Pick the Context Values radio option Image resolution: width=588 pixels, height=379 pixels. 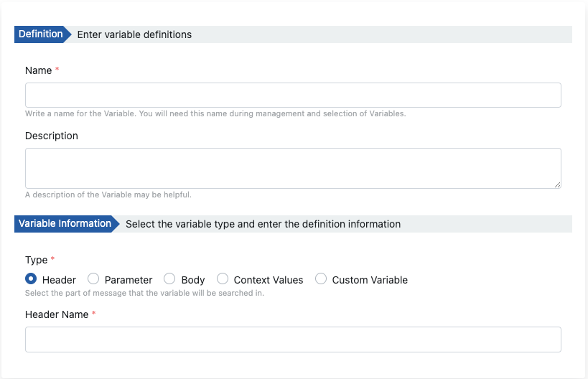pyautogui.click(x=223, y=279)
